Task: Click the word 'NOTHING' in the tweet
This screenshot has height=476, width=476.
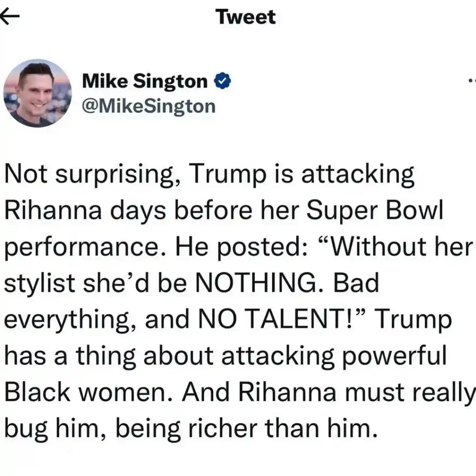Action: pos(255,282)
